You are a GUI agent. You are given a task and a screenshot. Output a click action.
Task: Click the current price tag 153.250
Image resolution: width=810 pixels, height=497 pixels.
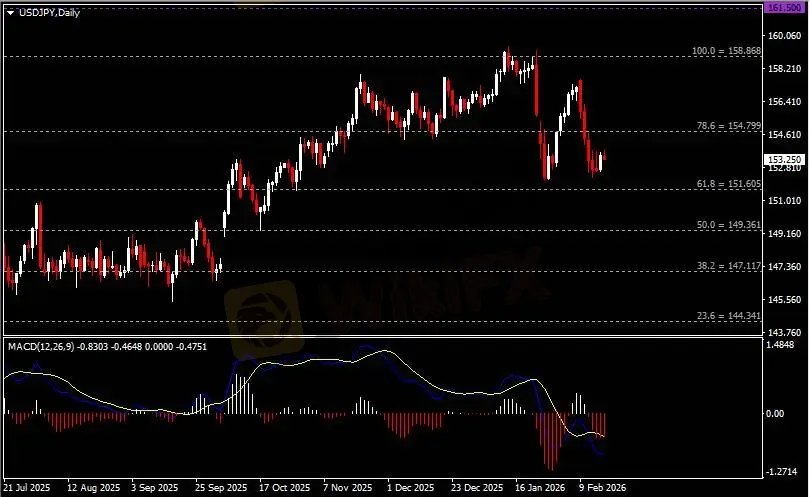(x=783, y=159)
